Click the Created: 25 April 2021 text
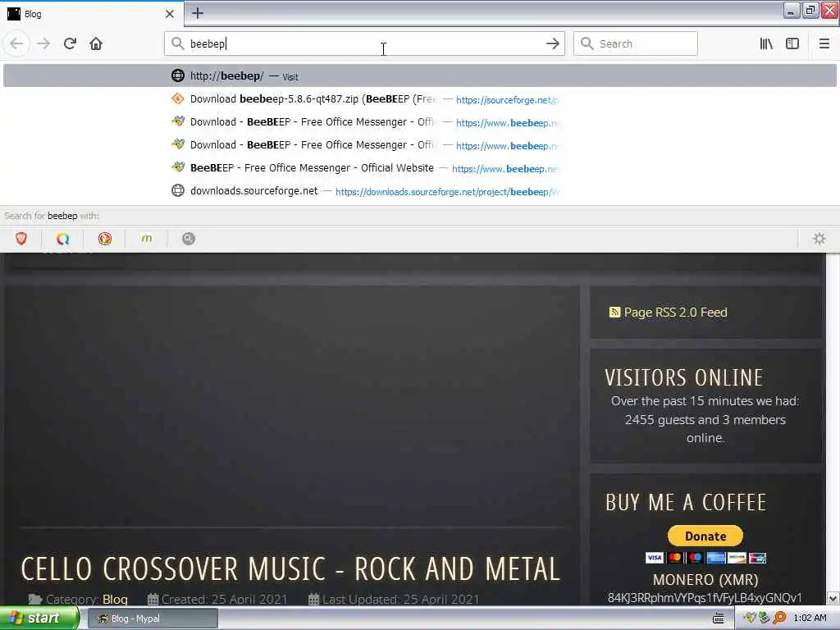The image size is (840, 630). [x=224, y=599]
